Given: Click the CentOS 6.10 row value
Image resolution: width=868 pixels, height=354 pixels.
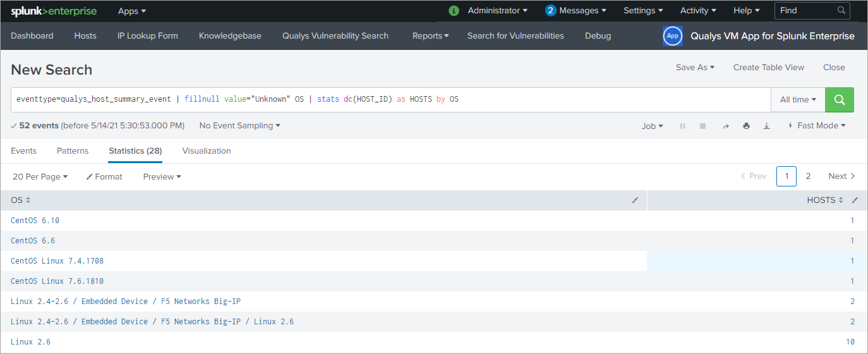Looking at the screenshot, I should pos(35,221).
